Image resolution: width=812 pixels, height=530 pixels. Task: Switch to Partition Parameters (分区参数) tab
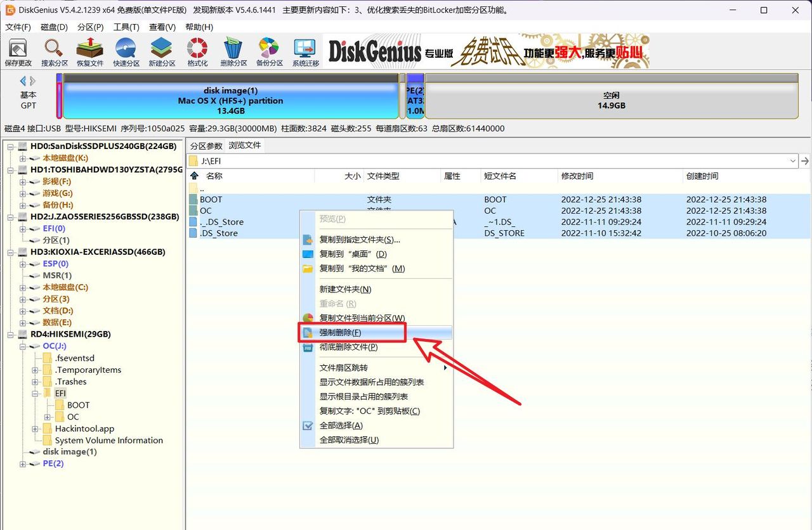click(x=206, y=145)
